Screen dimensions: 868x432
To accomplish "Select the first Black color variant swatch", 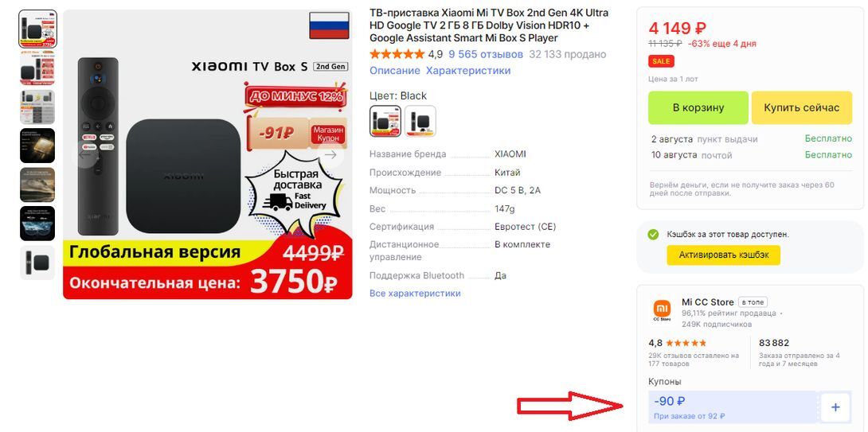I will click(x=385, y=121).
